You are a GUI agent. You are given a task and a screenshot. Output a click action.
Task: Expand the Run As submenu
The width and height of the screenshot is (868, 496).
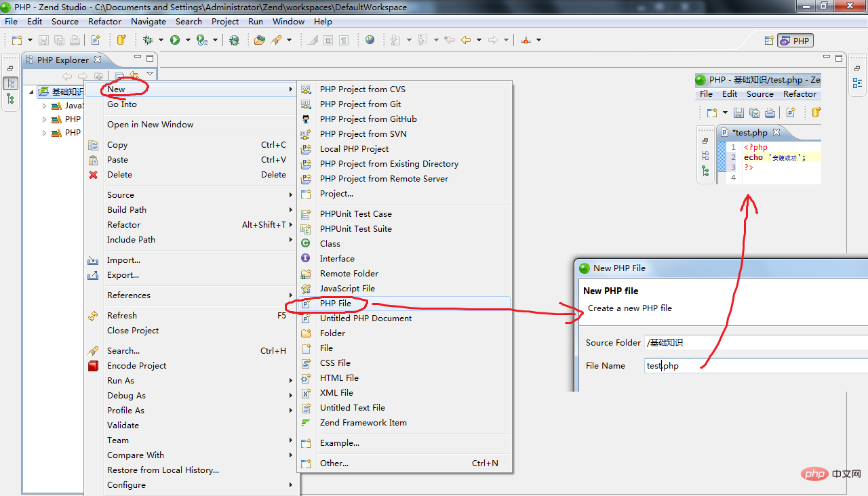coord(191,380)
